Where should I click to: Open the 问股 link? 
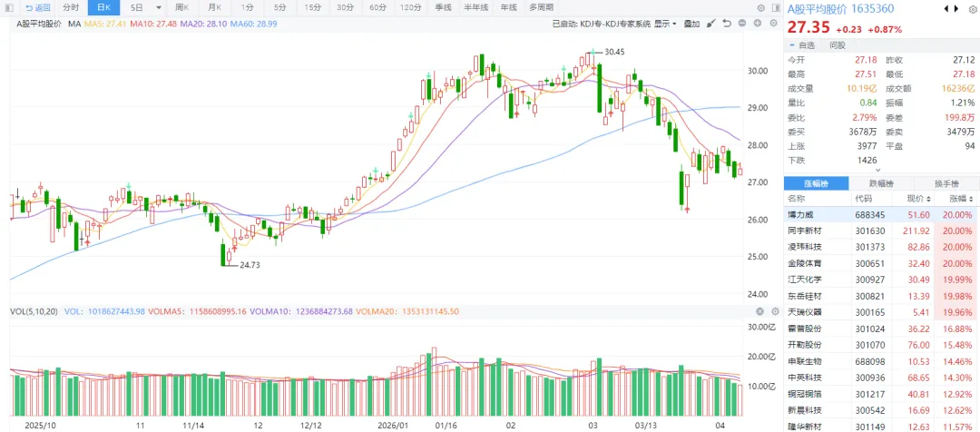point(836,44)
